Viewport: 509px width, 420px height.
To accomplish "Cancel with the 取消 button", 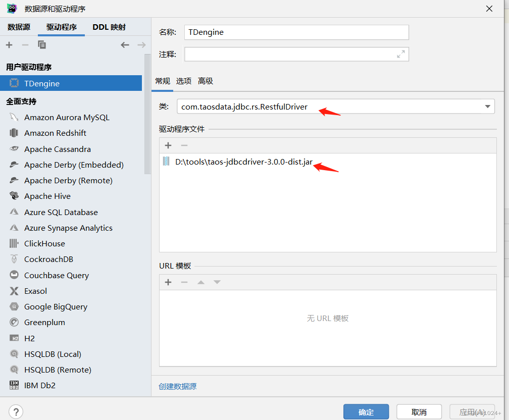I will 419,412.
